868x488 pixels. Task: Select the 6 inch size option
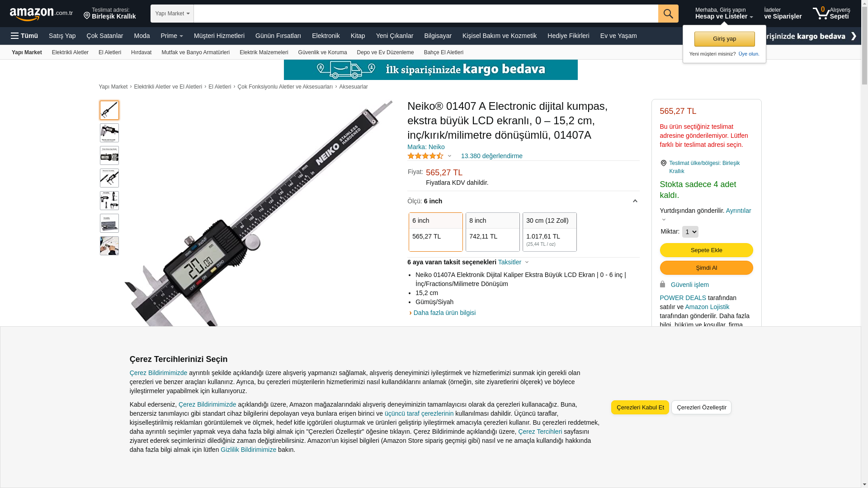(436, 232)
